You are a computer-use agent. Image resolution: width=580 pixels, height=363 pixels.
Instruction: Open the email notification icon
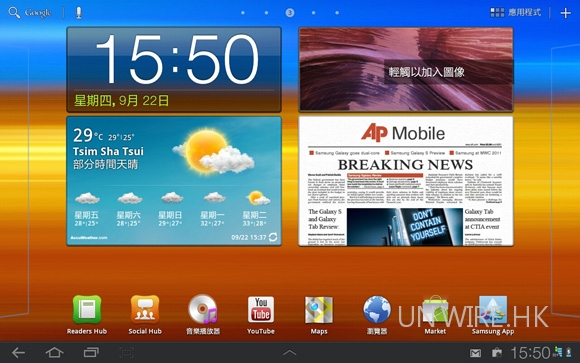point(475,353)
